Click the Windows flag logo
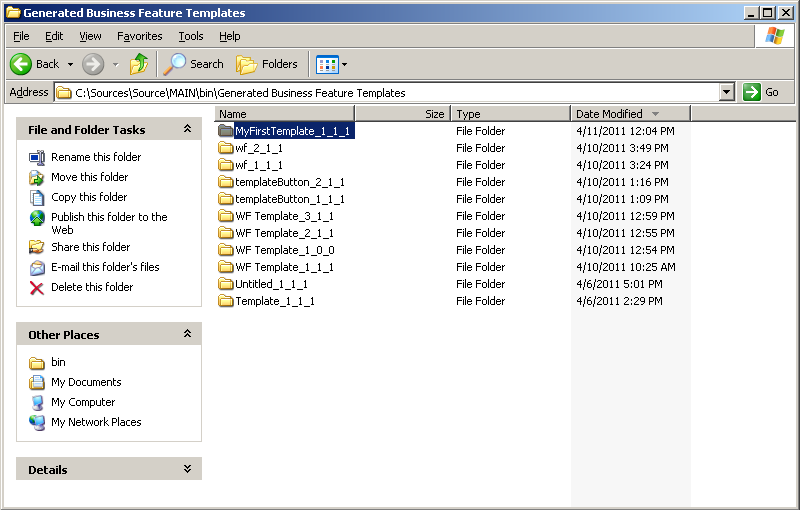 tap(774, 36)
